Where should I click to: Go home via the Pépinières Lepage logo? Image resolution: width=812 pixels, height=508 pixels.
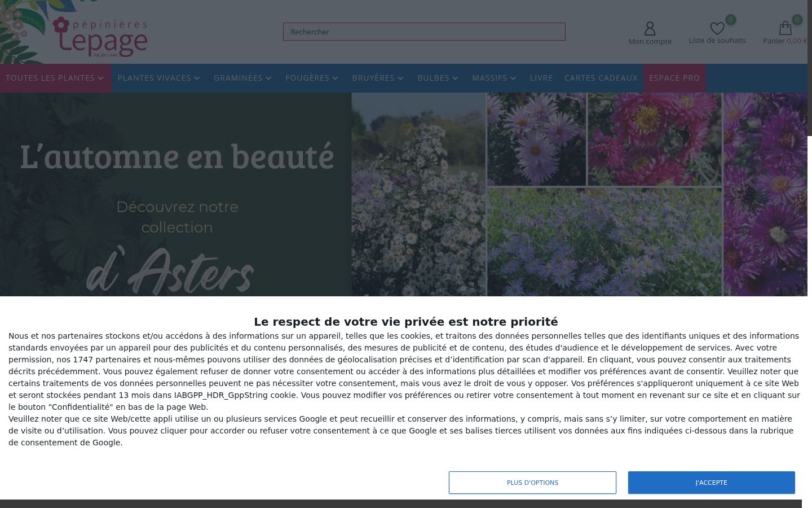click(x=100, y=37)
